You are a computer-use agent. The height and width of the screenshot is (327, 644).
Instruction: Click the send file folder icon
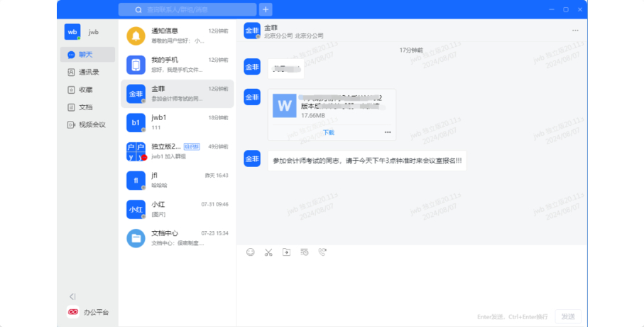pos(286,252)
